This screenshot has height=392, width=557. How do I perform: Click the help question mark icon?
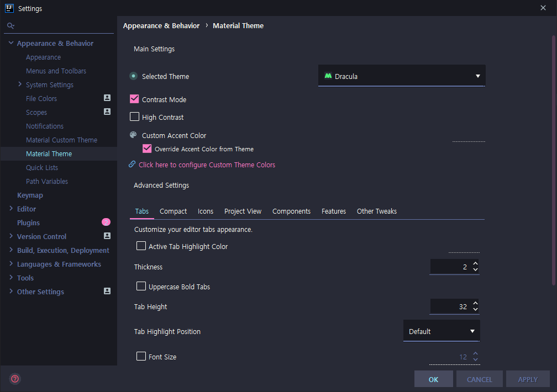tap(15, 379)
